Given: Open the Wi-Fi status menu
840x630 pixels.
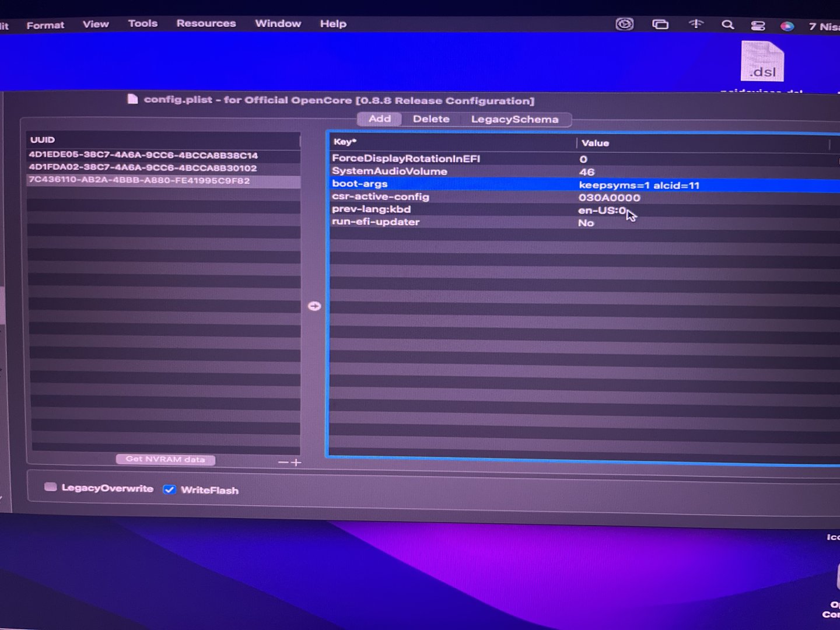Looking at the screenshot, I should pyautogui.click(x=696, y=24).
